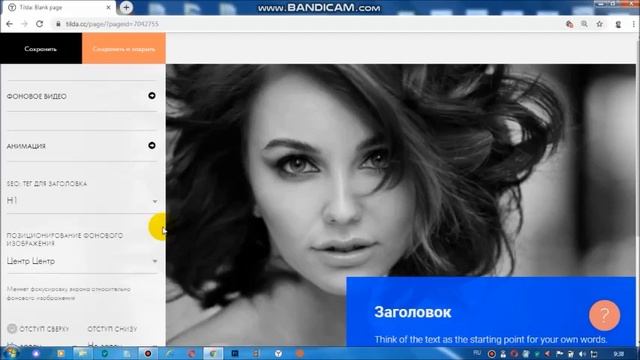
Task: Click the ФОНОВОЕ ВИДЕО label
Action: pyautogui.click(x=36, y=96)
